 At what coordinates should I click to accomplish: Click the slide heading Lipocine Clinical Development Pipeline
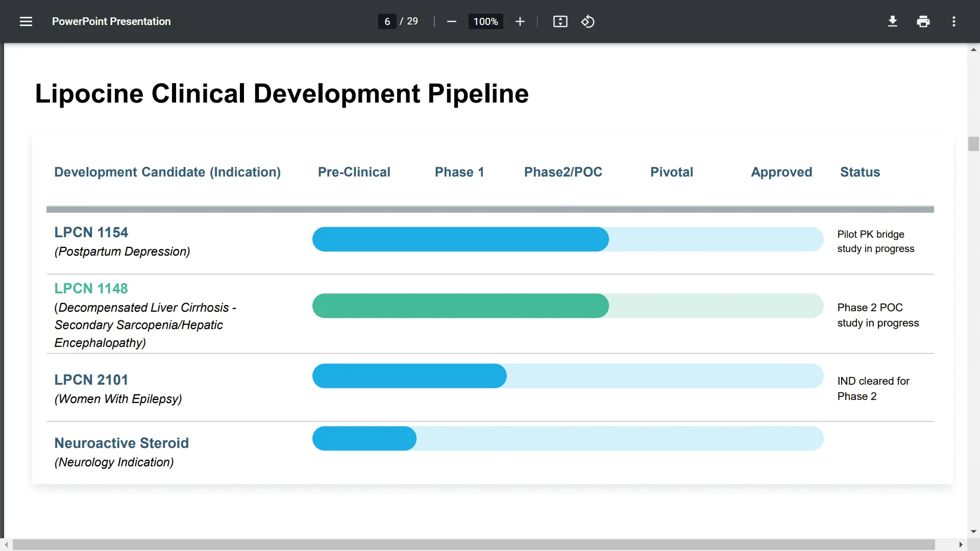tap(282, 94)
